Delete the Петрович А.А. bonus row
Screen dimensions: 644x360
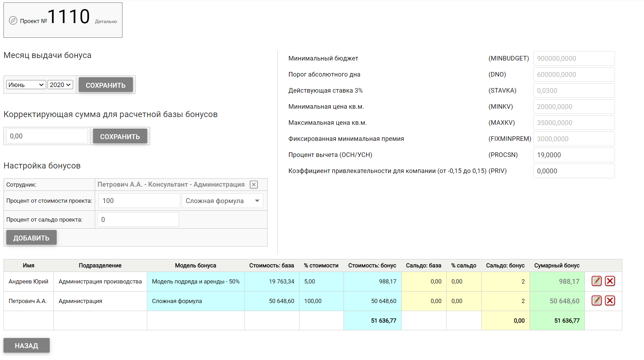tap(610, 301)
